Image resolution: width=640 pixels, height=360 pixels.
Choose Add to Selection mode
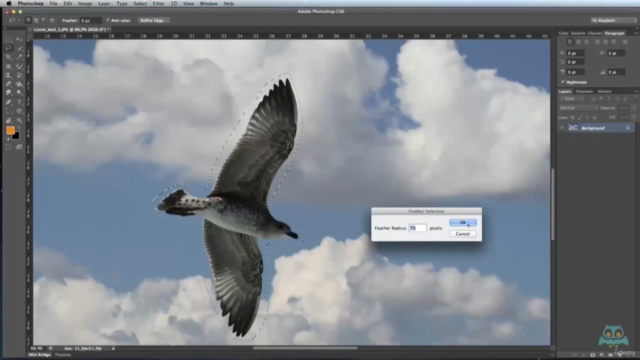pos(36,20)
